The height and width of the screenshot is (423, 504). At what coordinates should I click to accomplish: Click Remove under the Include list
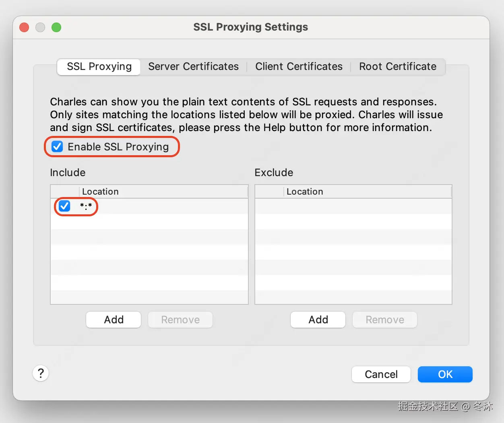(x=180, y=320)
